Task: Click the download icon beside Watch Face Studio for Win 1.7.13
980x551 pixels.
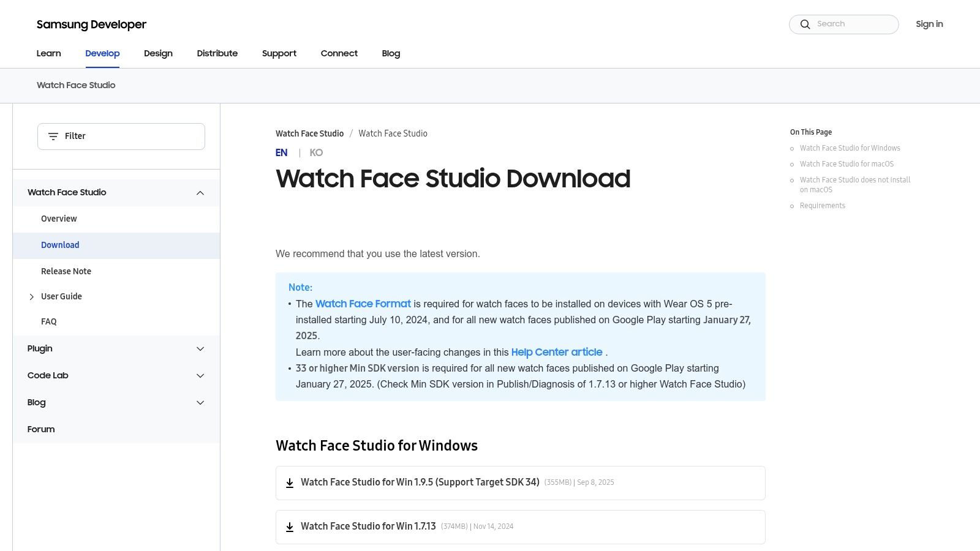Action: 290,527
